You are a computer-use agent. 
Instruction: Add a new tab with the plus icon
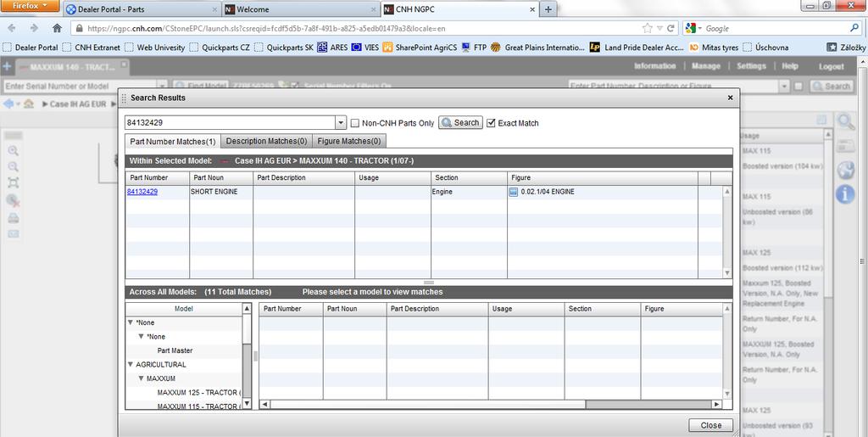coord(7,67)
